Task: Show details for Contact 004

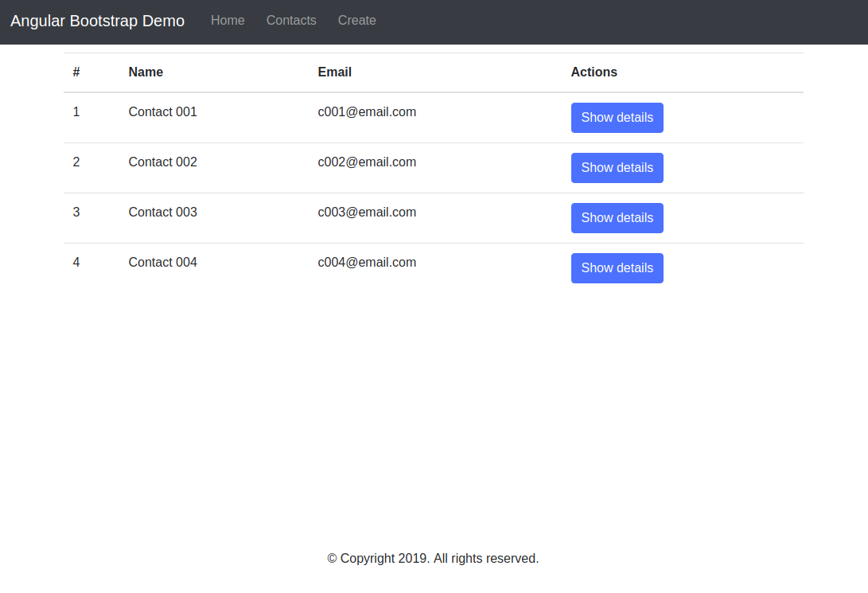Action: click(617, 267)
